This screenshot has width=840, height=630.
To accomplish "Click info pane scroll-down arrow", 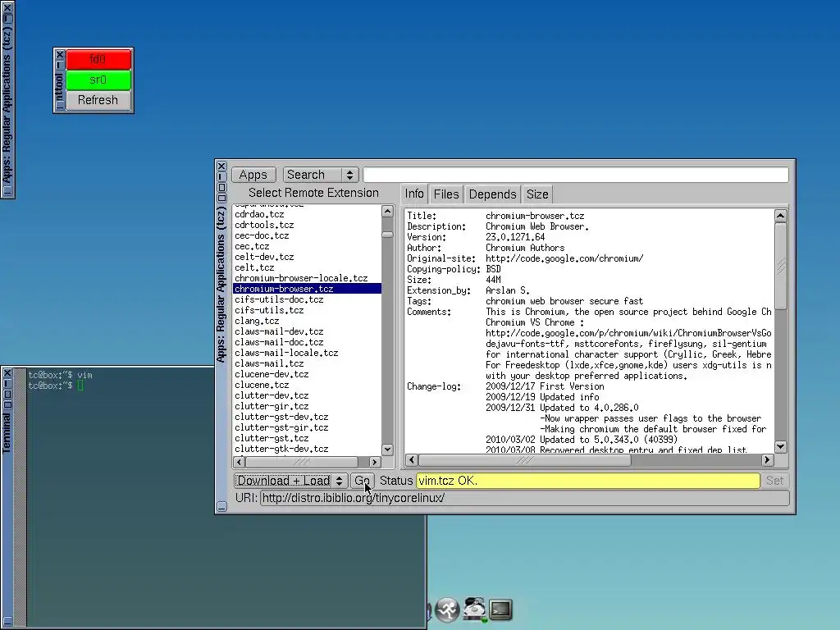I will coord(781,446).
